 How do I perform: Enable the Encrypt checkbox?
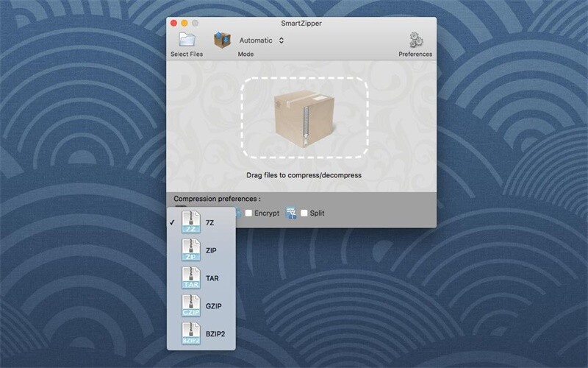tap(248, 213)
